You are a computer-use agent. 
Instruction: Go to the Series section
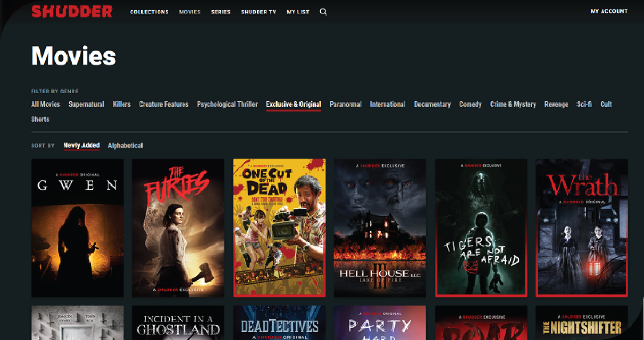(x=221, y=12)
